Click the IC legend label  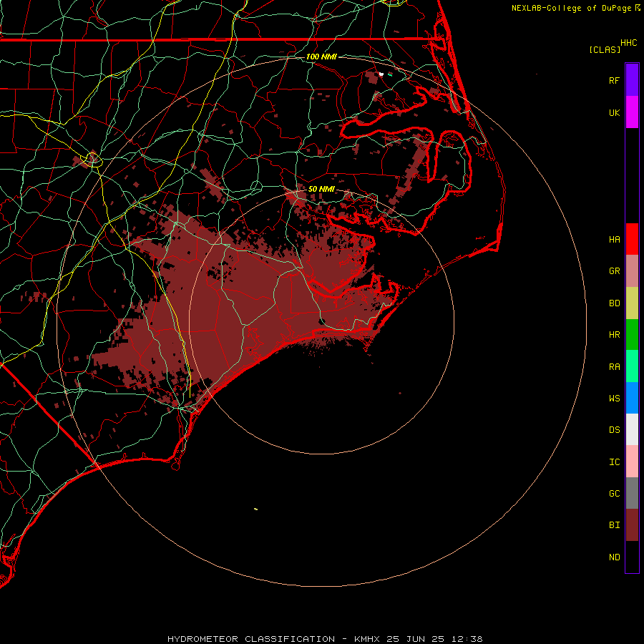coord(614,462)
